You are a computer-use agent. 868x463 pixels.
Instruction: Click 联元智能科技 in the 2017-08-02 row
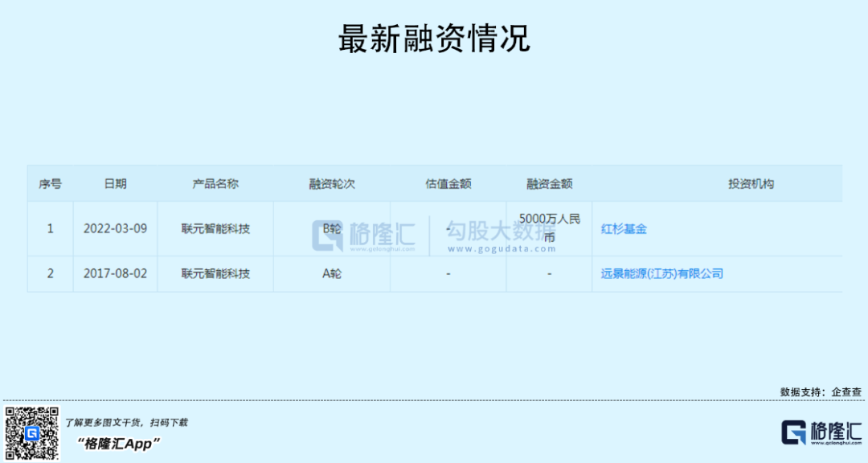tap(215, 273)
